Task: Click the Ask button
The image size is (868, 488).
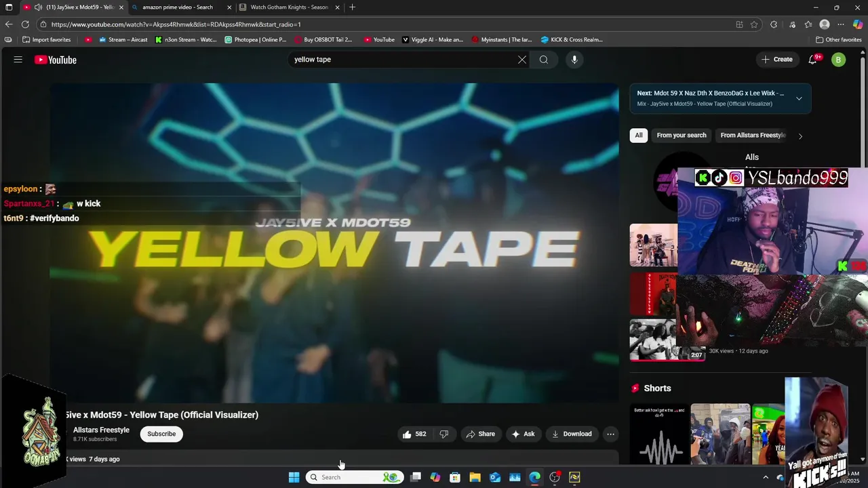Action: (523, 434)
